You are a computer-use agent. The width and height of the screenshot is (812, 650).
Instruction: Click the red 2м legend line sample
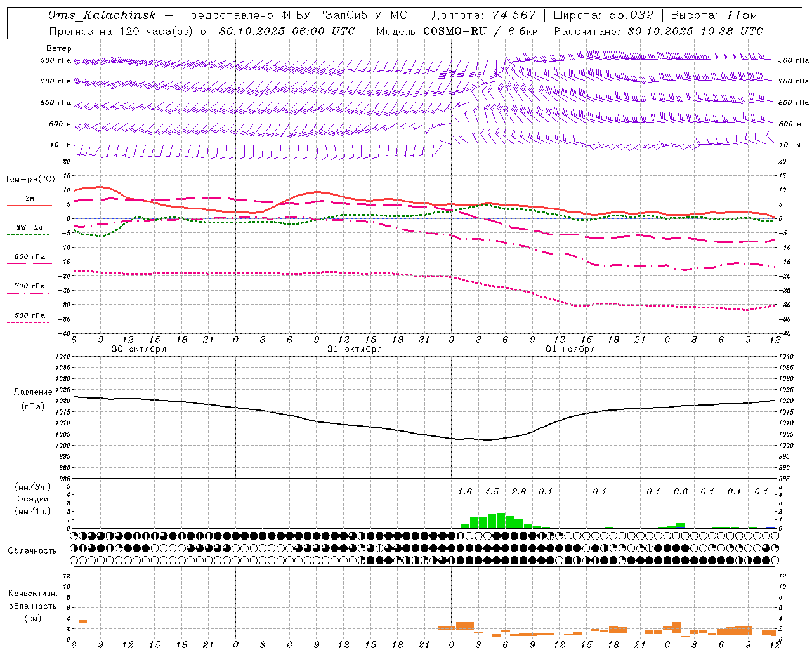click(29, 206)
